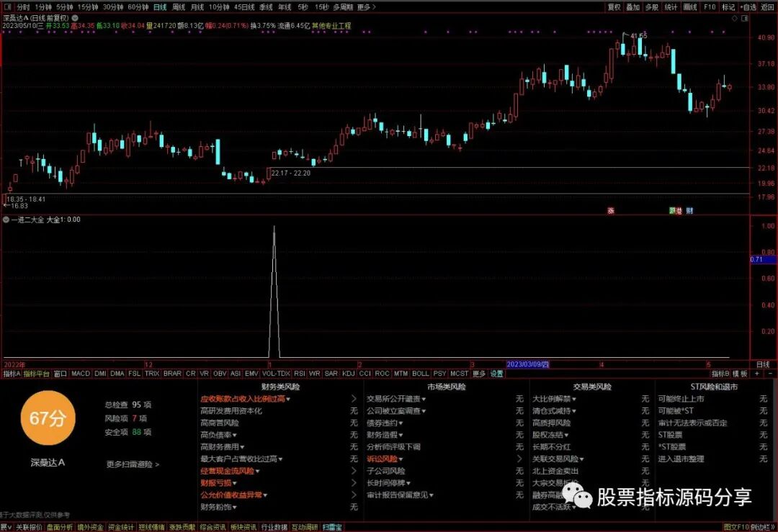This screenshot has width=778, height=532.
Task: Click the 可能终止上市 entry
Action: pyautogui.click(x=681, y=399)
